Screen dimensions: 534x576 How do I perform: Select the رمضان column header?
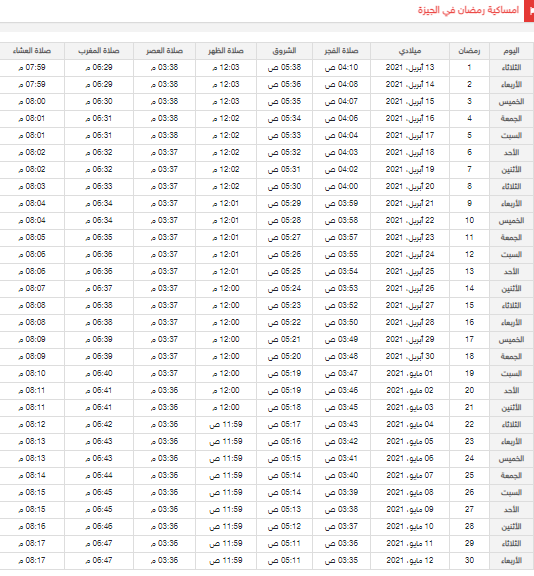pyautogui.click(x=469, y=51)
